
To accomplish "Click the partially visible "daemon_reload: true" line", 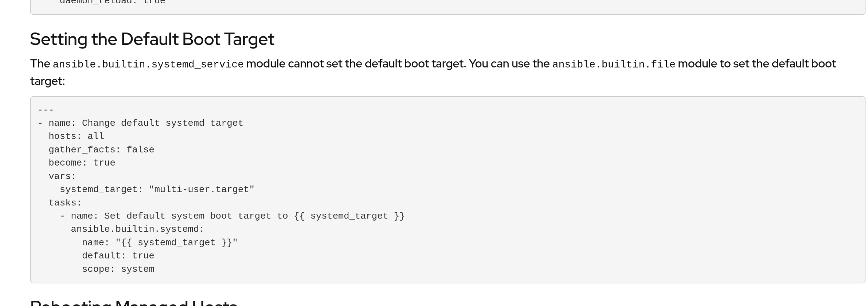I will pyautogui.click(x=113, y=2).
